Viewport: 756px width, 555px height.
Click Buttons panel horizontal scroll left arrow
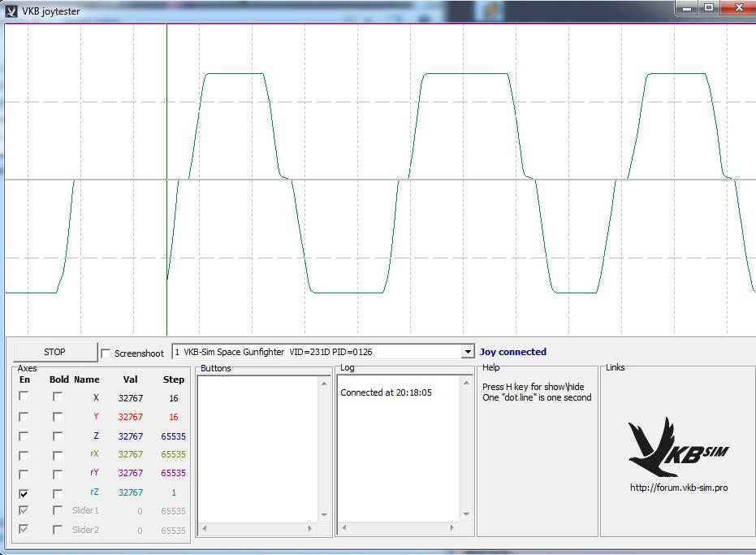(x=205, y=528)
